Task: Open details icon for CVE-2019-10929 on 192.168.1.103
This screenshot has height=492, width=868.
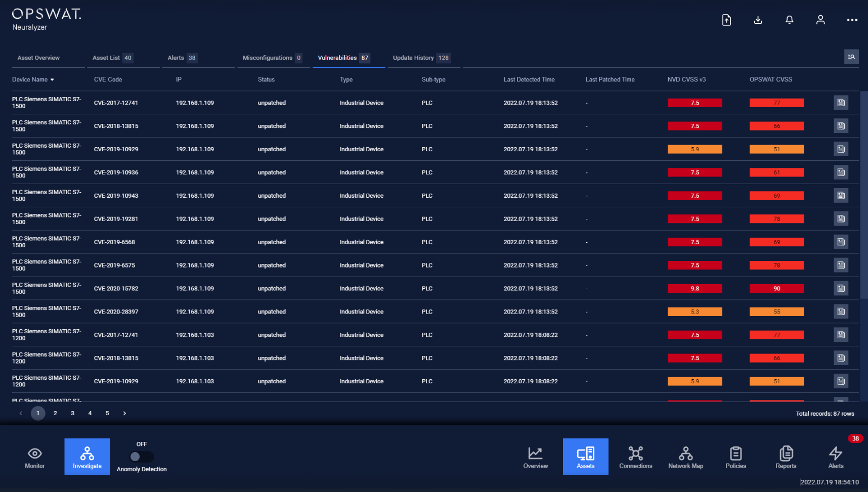Action: click(x=841, y=381)
